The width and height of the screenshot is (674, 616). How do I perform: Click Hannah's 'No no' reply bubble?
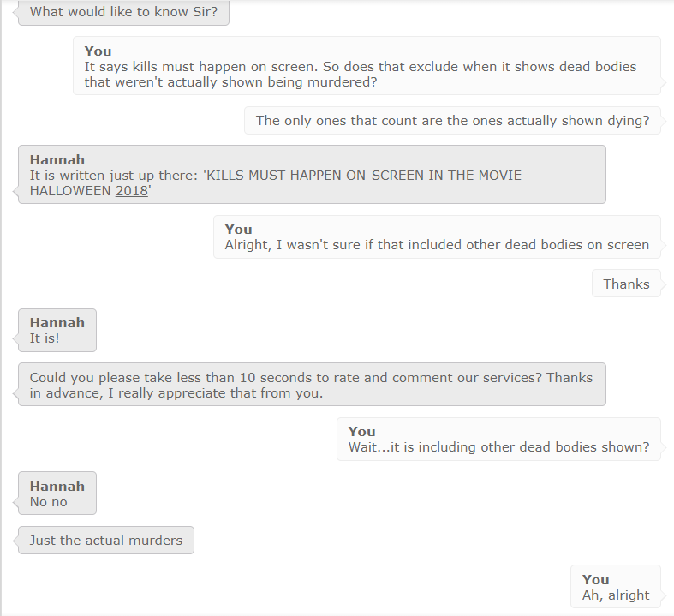57,493
